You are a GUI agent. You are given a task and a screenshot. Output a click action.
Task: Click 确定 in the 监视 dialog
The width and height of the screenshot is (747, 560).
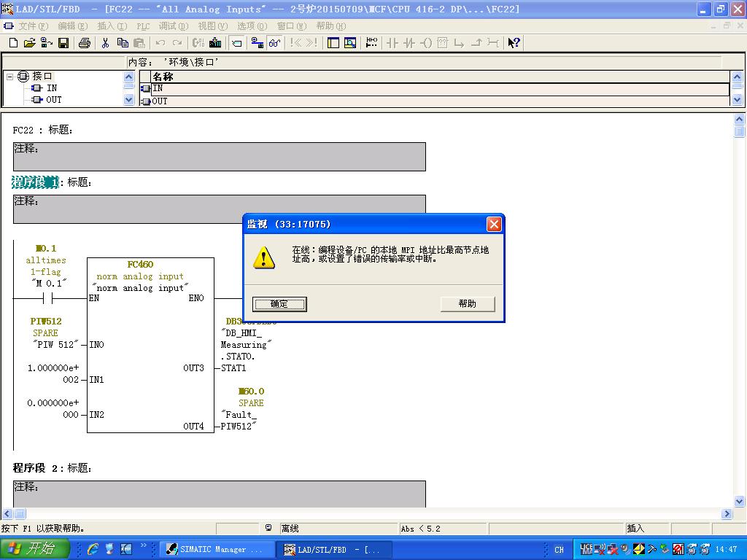pyautogui.click(x=279, y=304)
